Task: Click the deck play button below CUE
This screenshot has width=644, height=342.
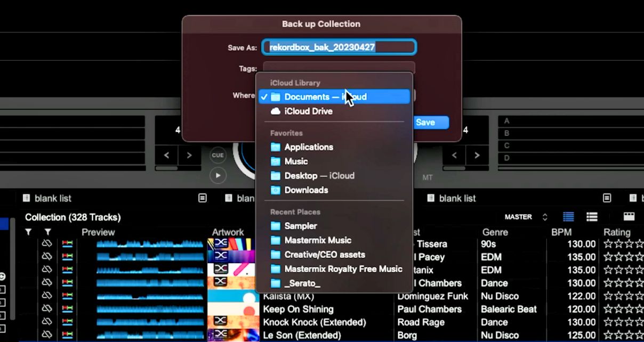Action: coord(218,175)
